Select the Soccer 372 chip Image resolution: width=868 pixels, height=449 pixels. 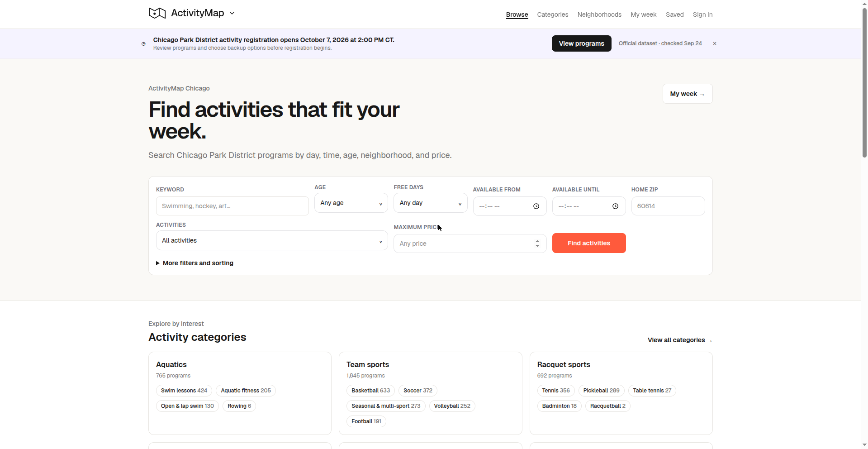[x=418, y=391]
